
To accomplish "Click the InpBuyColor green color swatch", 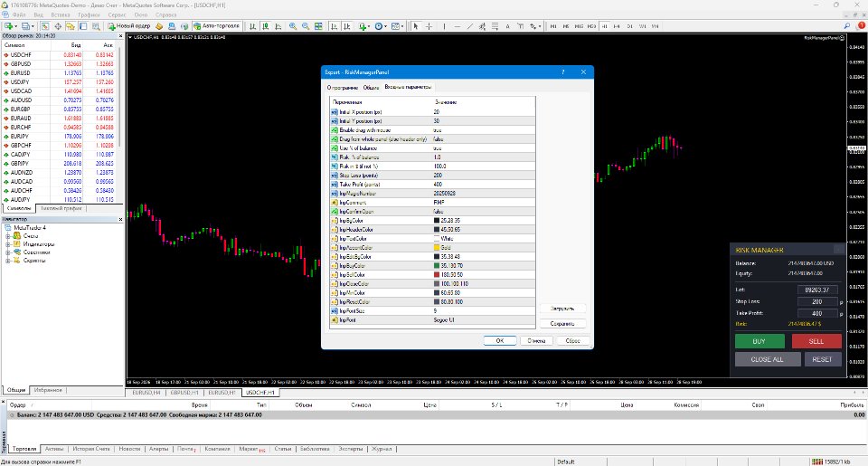I will coord(436,266).
